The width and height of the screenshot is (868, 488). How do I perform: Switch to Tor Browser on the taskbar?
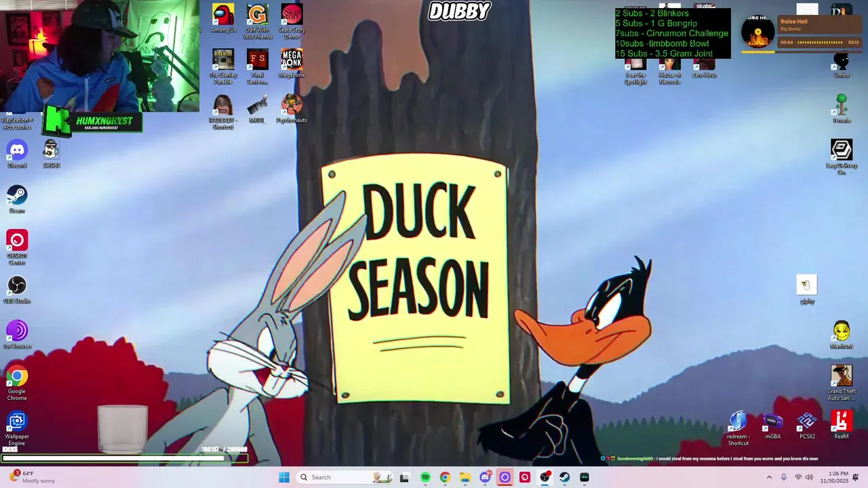(x=505, y=477)
